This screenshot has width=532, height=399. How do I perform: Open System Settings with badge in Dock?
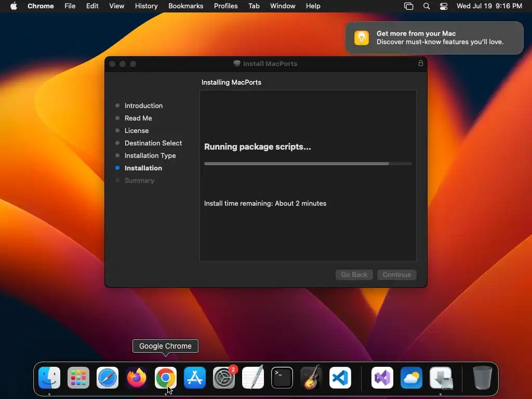coord(224,378)
